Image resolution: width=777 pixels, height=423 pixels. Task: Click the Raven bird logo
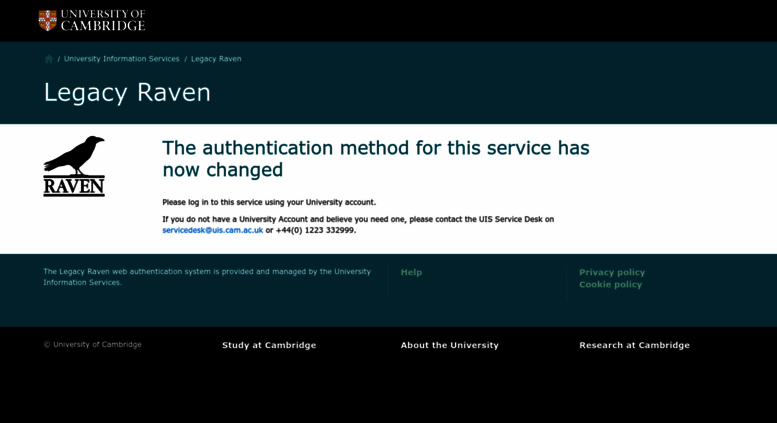(x=74, y=166)
